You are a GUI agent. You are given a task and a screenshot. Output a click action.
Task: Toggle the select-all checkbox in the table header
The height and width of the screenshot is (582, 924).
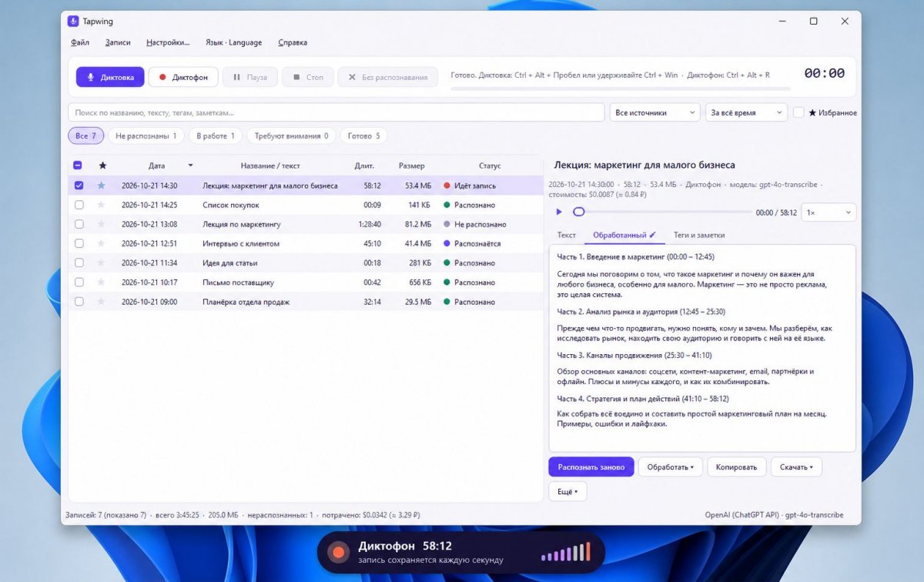(x=78, y=166)
